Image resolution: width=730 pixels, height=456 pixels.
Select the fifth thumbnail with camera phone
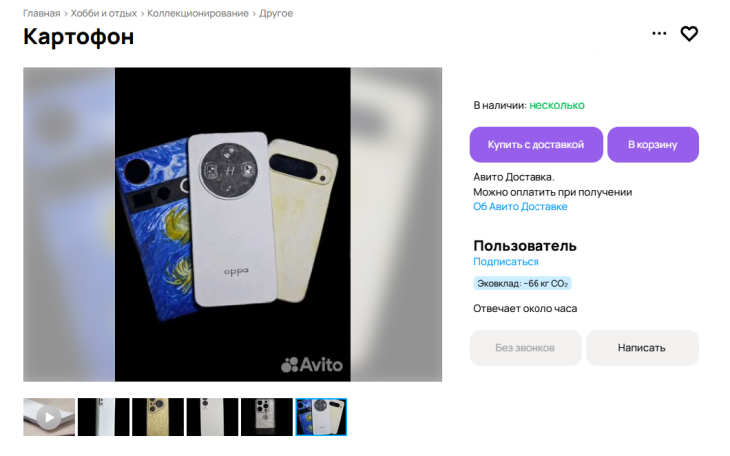click(x=267, y=417)
